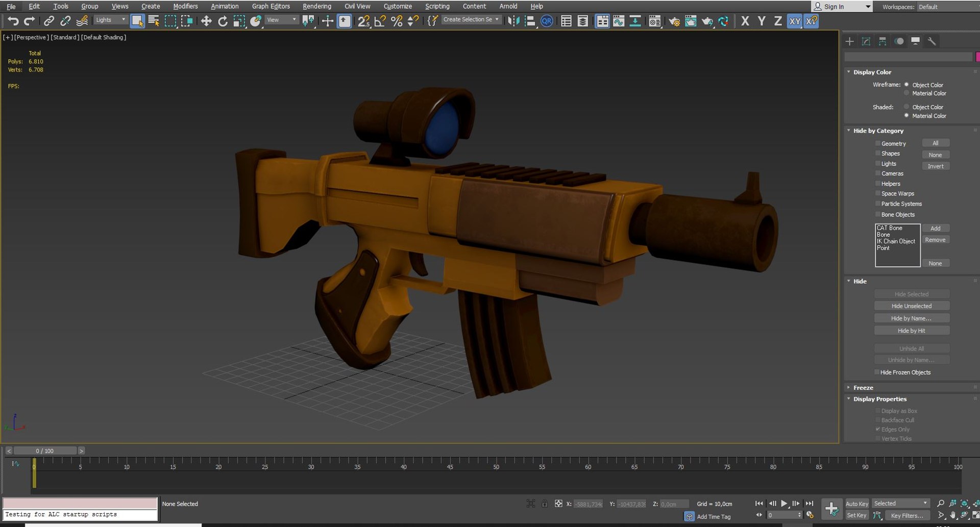Click the Redo arrow icon

(x=30, y=21)
